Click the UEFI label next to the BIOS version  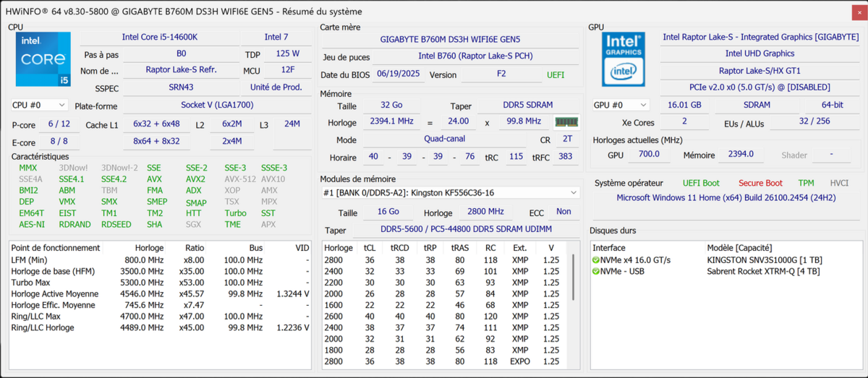[556, 75]
